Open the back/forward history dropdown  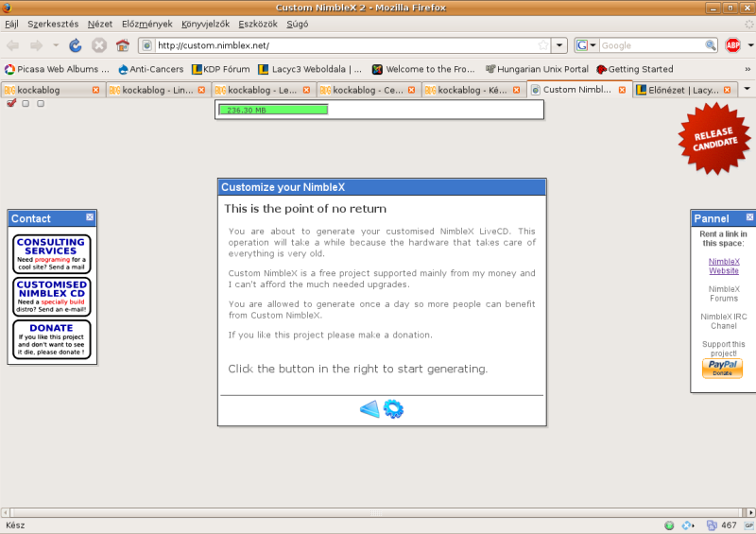[x=56, y=45]
